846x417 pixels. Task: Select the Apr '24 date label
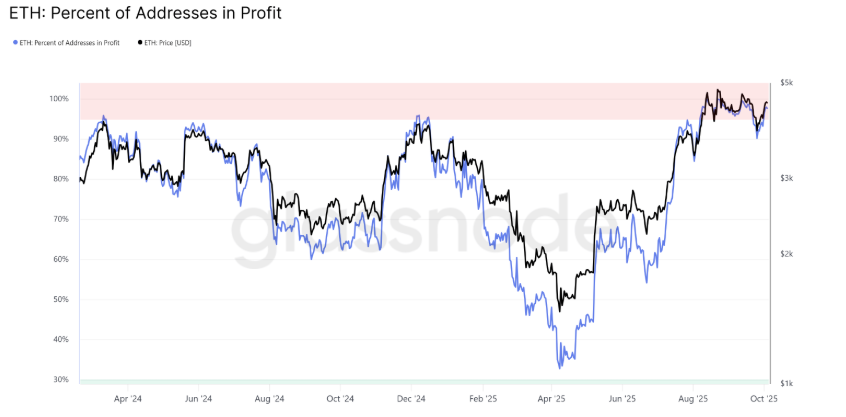pyautogui.click(x=127, y=398)
